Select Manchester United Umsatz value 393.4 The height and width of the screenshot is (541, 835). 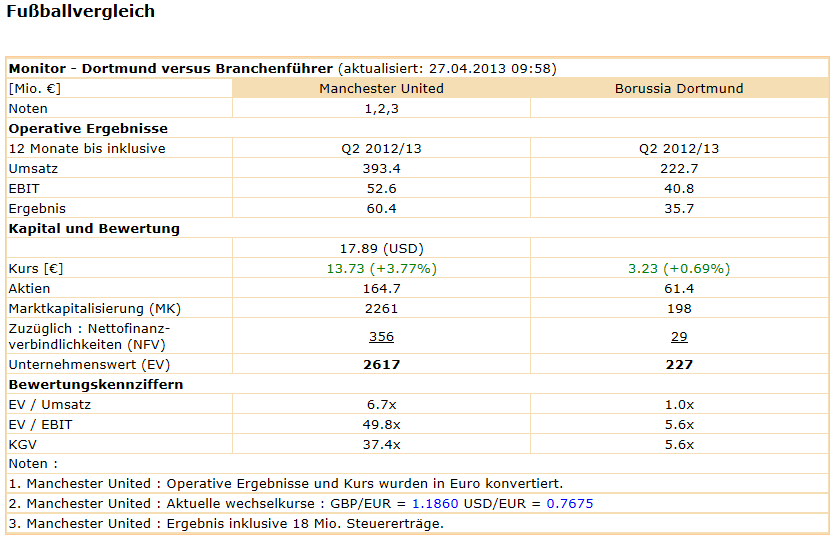click(381, 169)
